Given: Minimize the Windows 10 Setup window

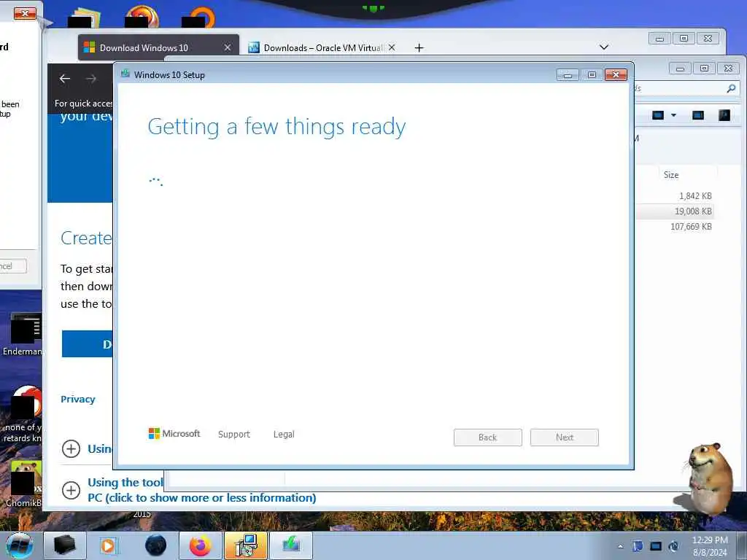Looking at the screenshot, I should tap(568, 75).
